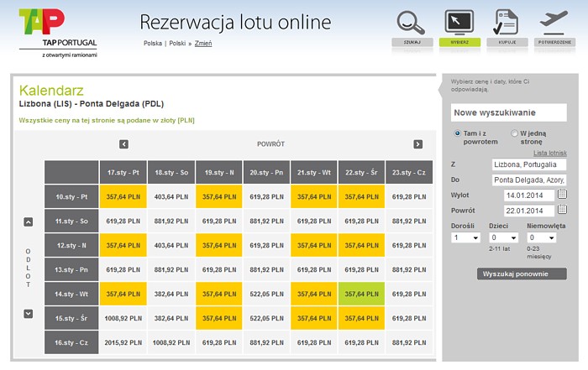
Task: Click the TAP Portugal logo
Action: 58,34
